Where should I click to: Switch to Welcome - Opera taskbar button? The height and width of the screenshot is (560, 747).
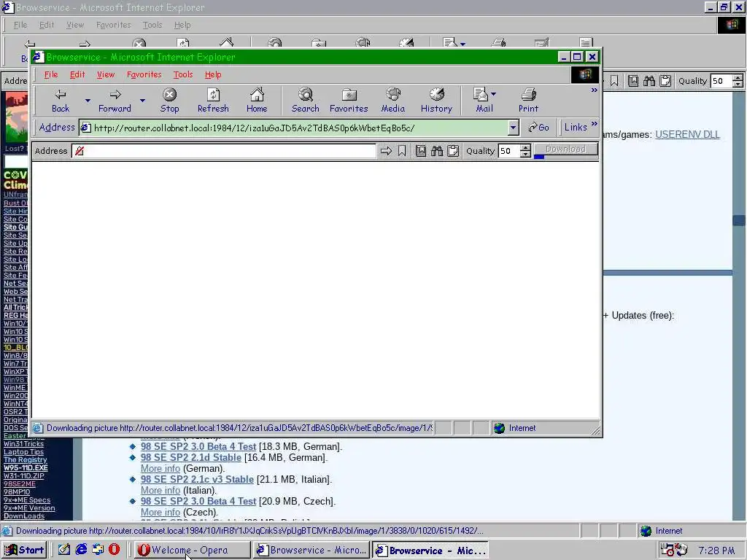(192, 550)
